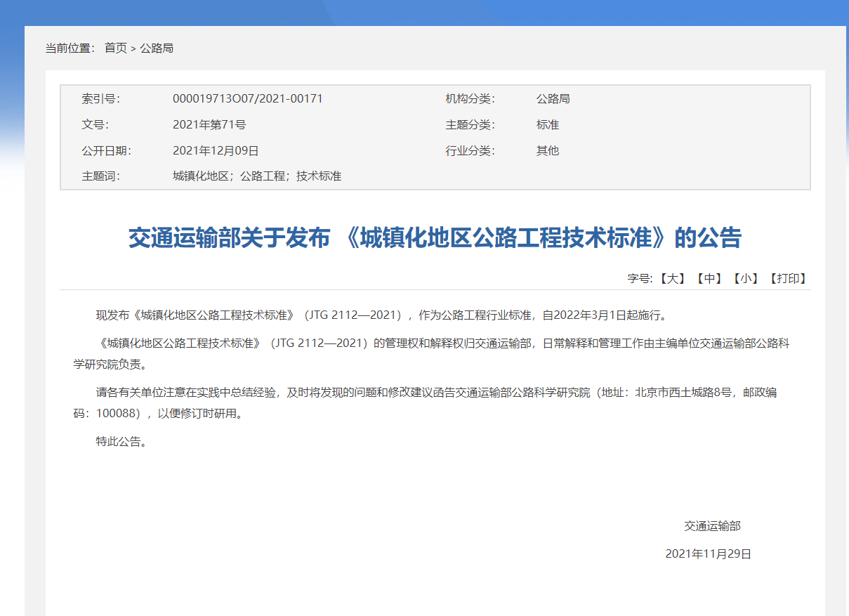Click the announcement title heading
This screenshot has width=849, height=616.
[x=435, y=238]
